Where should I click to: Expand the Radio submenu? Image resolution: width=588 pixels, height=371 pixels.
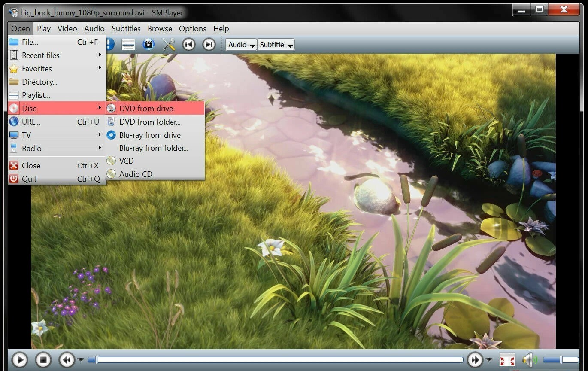coord(57,148)
